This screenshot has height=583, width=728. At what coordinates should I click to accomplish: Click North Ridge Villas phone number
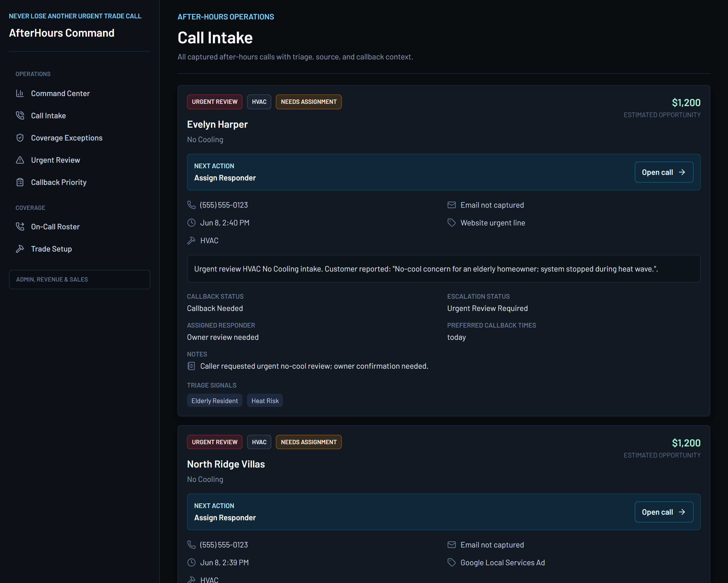click(224, 544)
